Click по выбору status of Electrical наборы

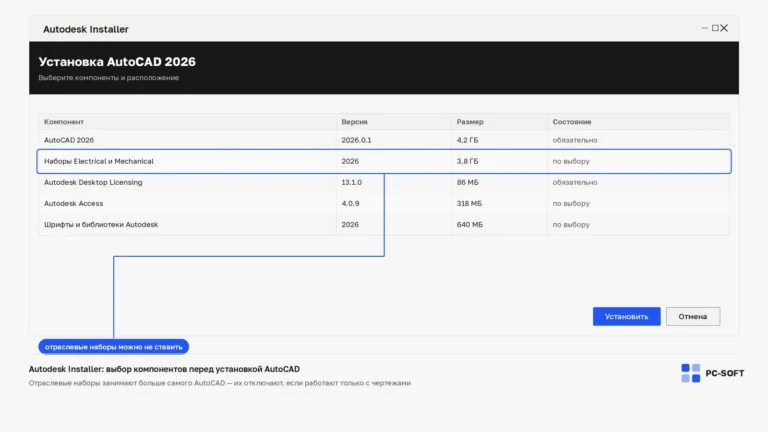coord(571,161)
